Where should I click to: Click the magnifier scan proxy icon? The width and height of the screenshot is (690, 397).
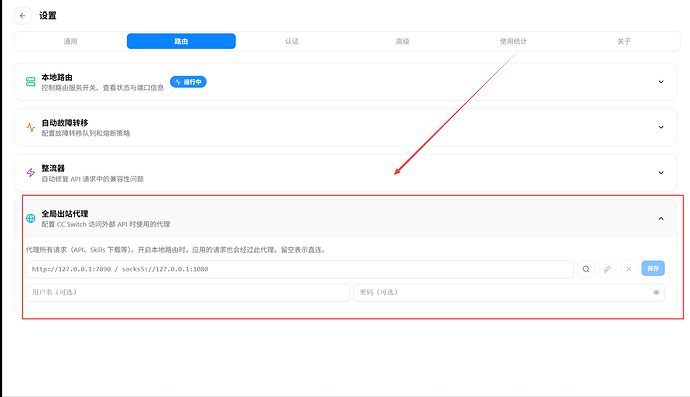point(586,269)
